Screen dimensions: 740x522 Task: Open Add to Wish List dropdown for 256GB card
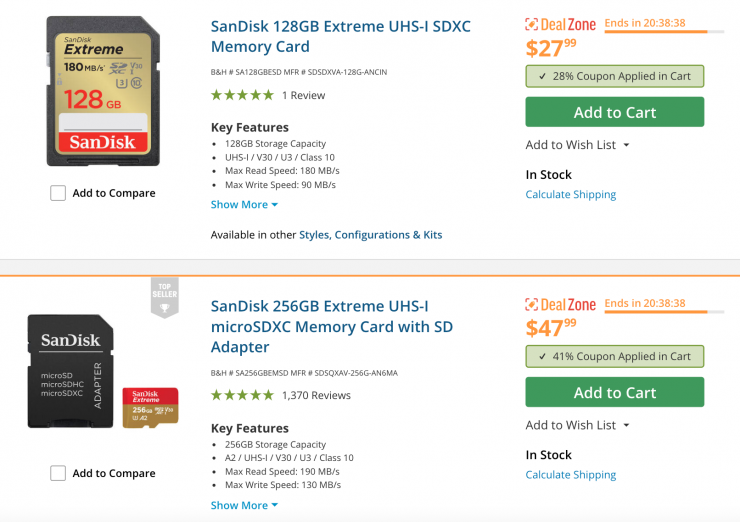pyautogui.click(x=578, y=425)
